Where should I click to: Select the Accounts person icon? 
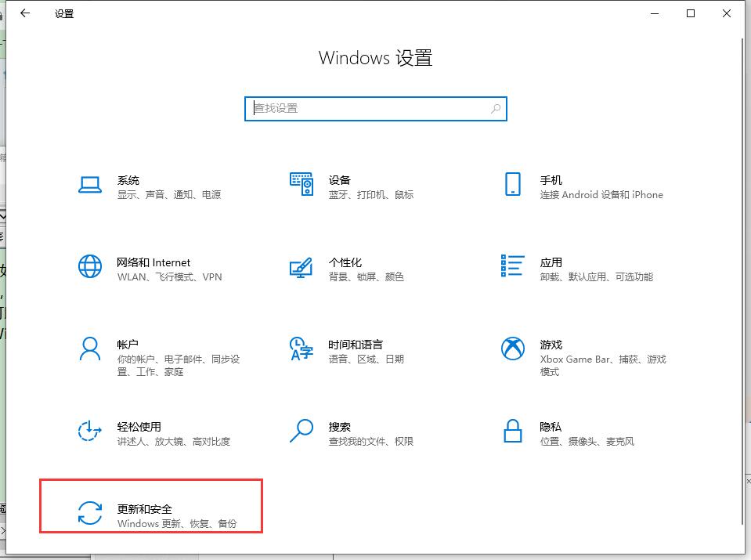(90, 349)
